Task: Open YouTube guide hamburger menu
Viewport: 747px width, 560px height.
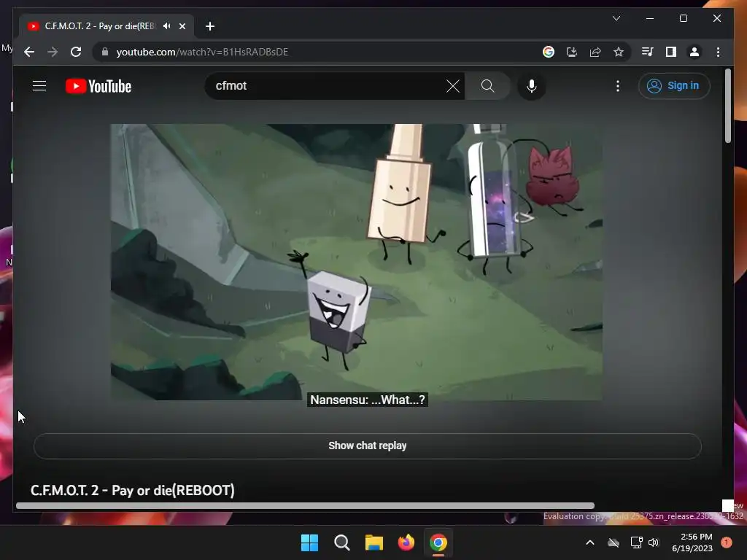Action: click(39, 86)
